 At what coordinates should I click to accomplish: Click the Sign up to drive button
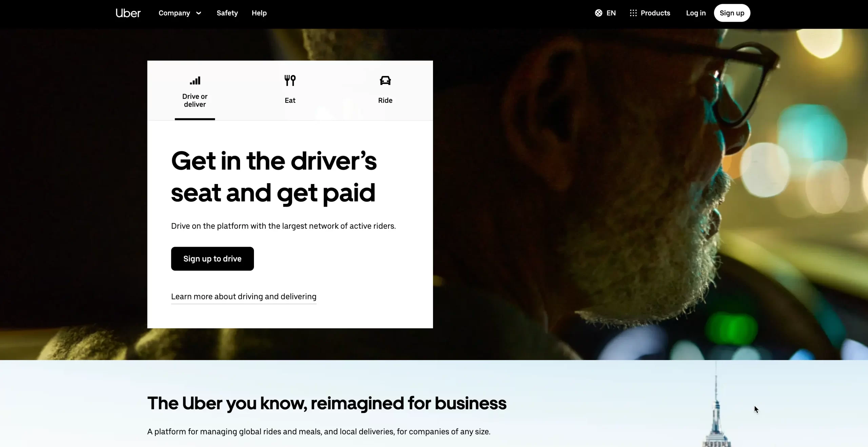pyautogui.click(x=212, y=259)
